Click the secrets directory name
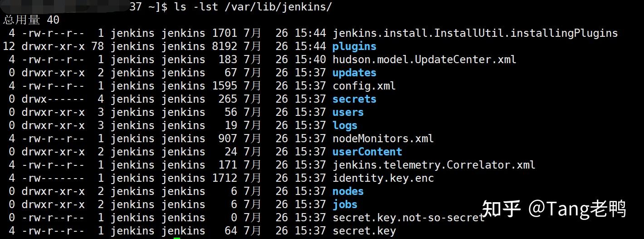The width and height of the screenshot is (644, 239). [354, 99]
